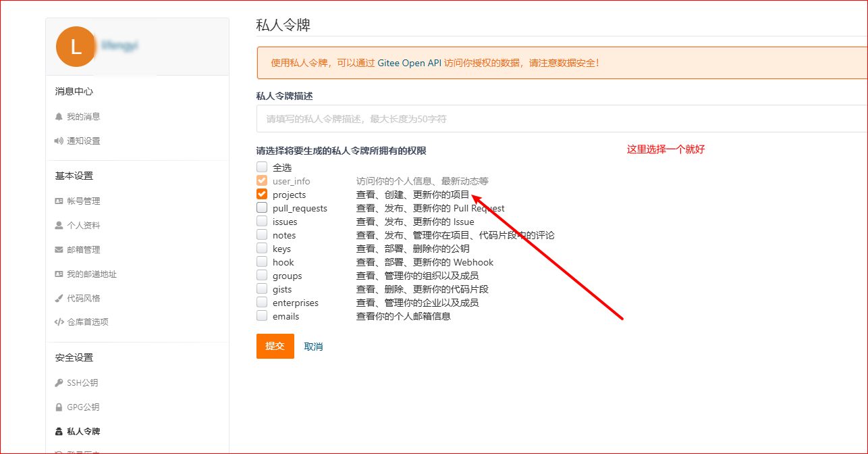The width and height of the screenshot is (868, 454).
Task: Click the pull_requests label text
Action: (x=300, y=208)
